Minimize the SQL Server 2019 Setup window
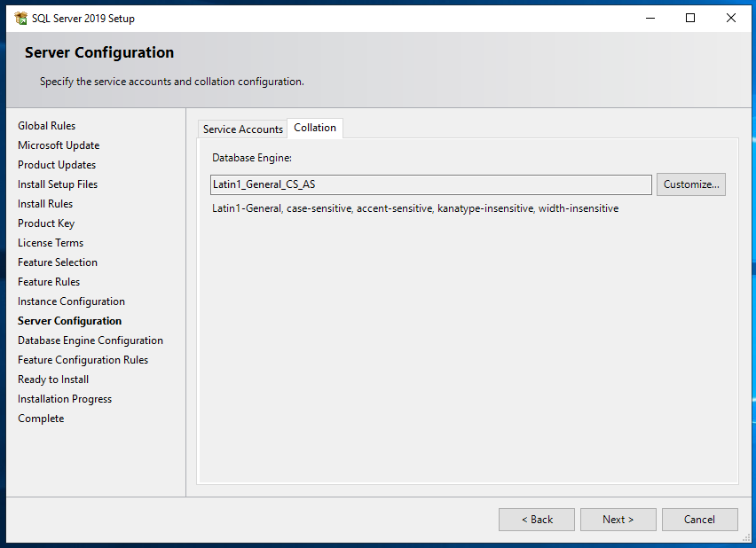Screen dimensions: 756x548 pyautogui.click(x=650, y=19)
